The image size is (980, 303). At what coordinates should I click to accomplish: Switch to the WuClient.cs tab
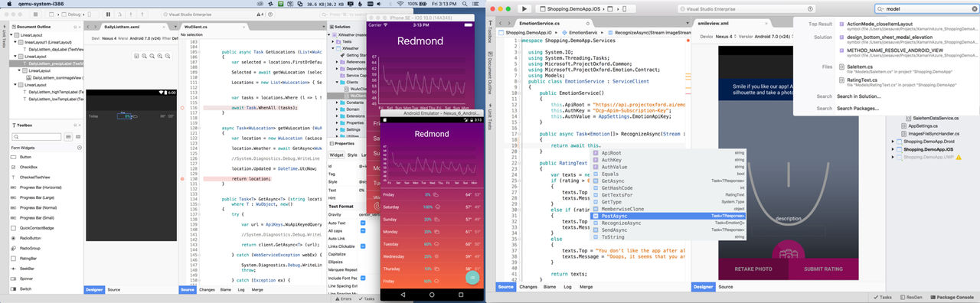click(x=196, y=26)
